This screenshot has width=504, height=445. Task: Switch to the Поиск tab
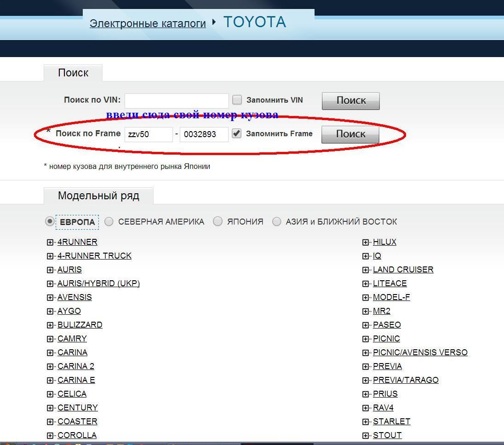click(73, 73)
